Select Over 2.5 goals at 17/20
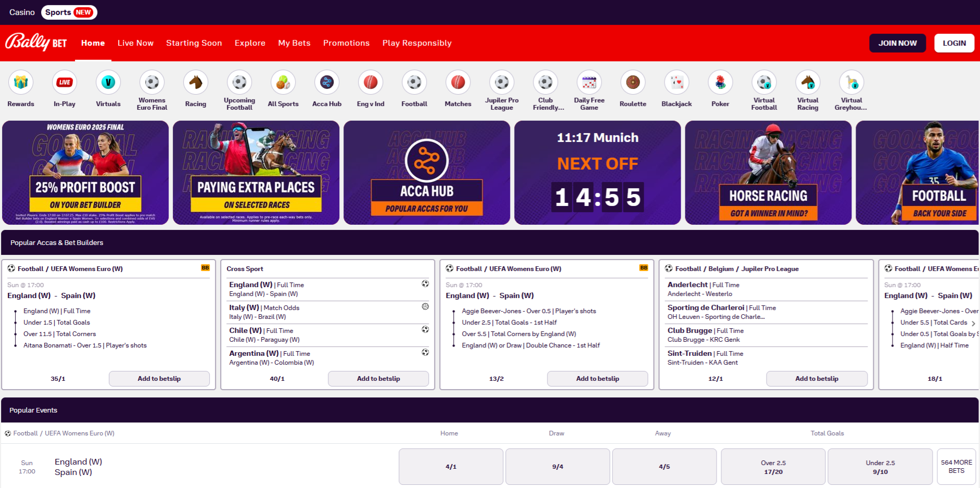This screenshot has width=980, height=488. point(773,467)
